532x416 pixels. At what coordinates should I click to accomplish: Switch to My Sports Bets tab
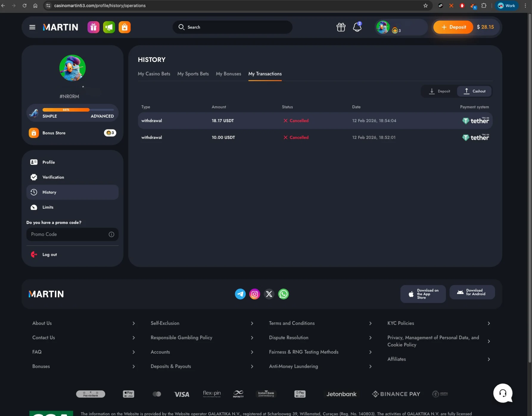click(x=193, y=74)
